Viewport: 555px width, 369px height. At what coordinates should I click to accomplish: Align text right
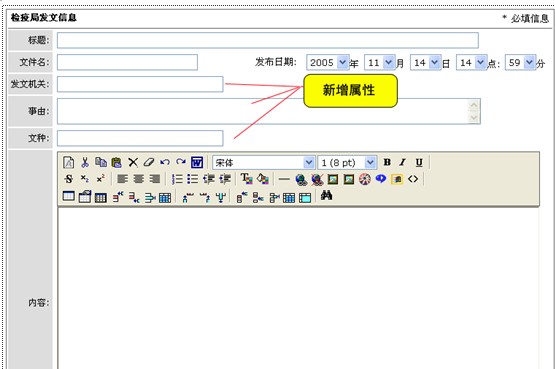(x=155, y=179)
